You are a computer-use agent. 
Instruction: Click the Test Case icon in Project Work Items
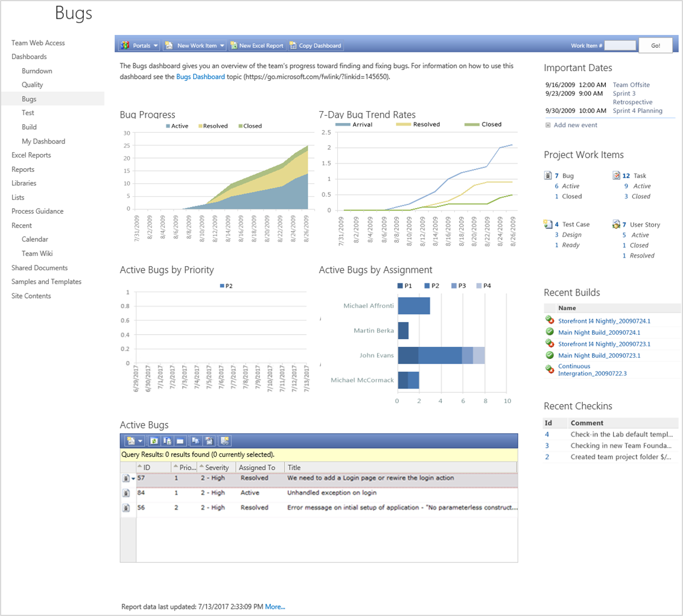click(x=548, y=224)
